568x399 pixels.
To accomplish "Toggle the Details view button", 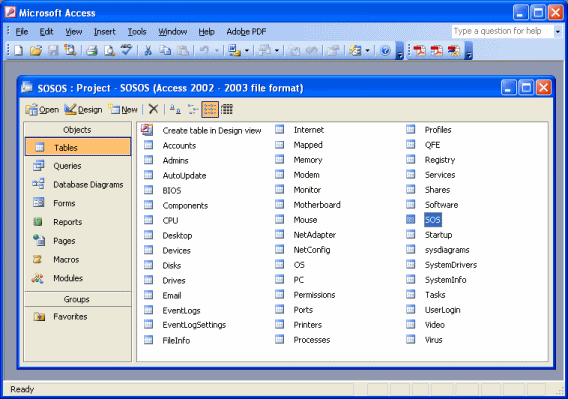I will click(x=227, y=109).
